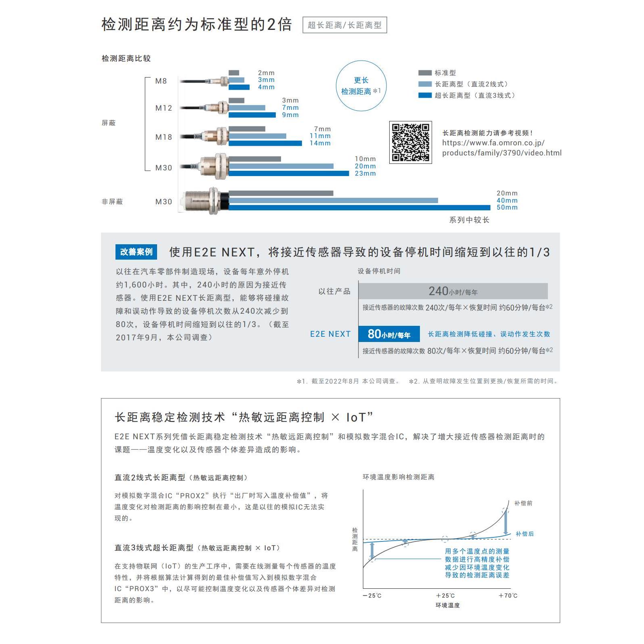The image size is (644, 644).
Task: Click the 设备停机时间 chart title
Action: click(x=379, y=271)
